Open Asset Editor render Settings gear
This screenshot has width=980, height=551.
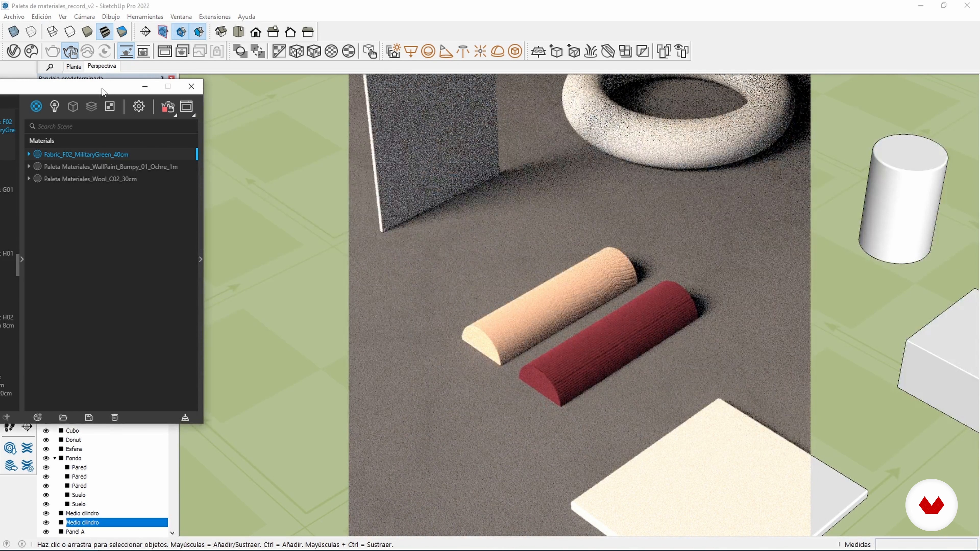139,106
